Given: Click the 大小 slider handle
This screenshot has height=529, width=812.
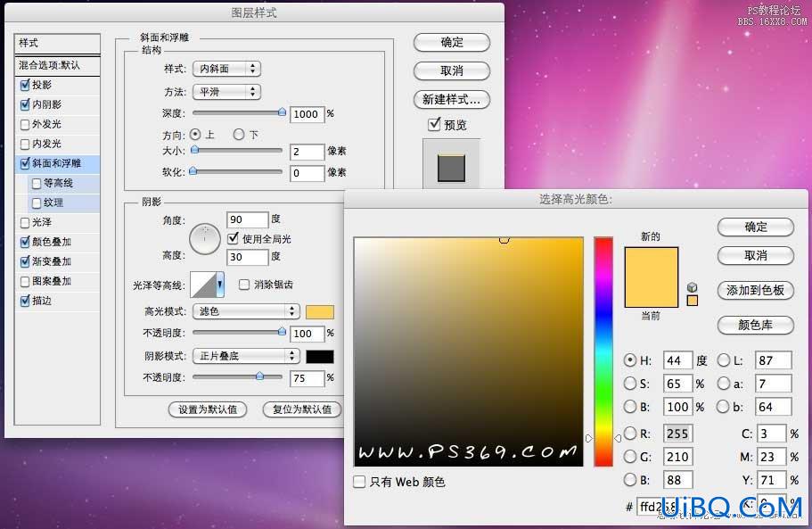Looking at the screenshot, I should (194, 149).
